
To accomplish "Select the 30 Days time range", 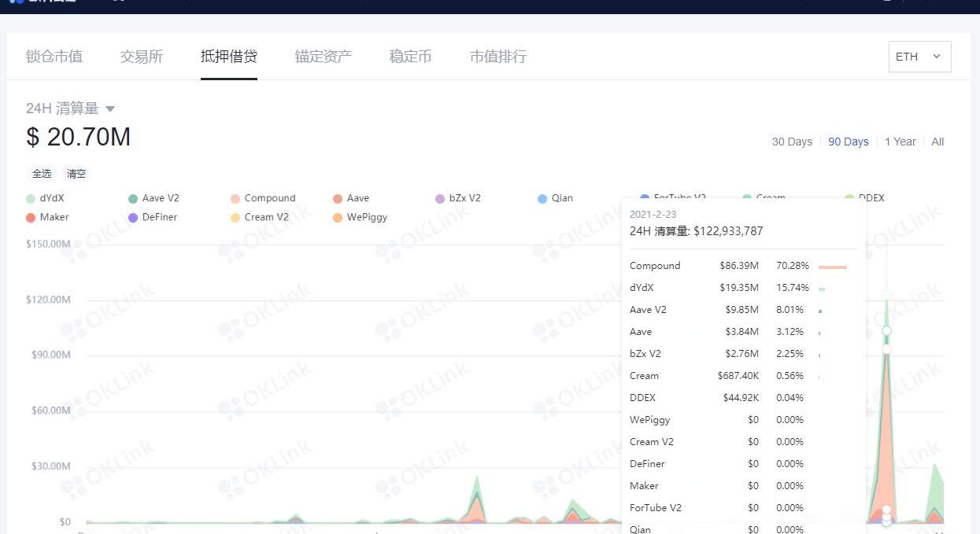I will tap(792, 142).
